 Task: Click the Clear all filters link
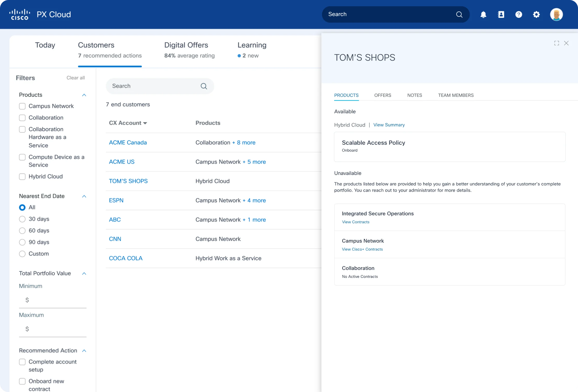[x=75, y=78]
